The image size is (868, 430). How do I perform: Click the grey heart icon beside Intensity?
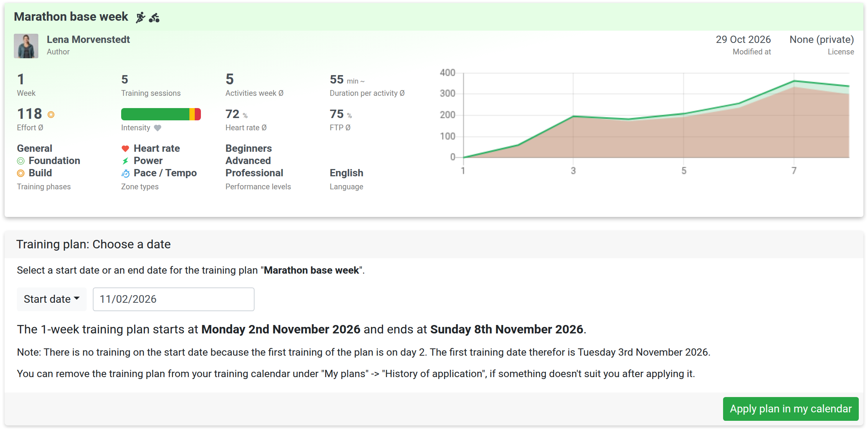[158, 128]
